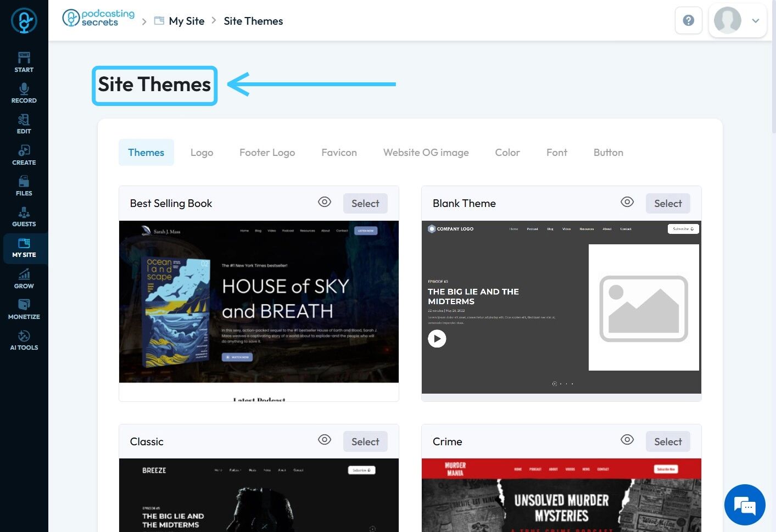Select the Classic theme

365,441
